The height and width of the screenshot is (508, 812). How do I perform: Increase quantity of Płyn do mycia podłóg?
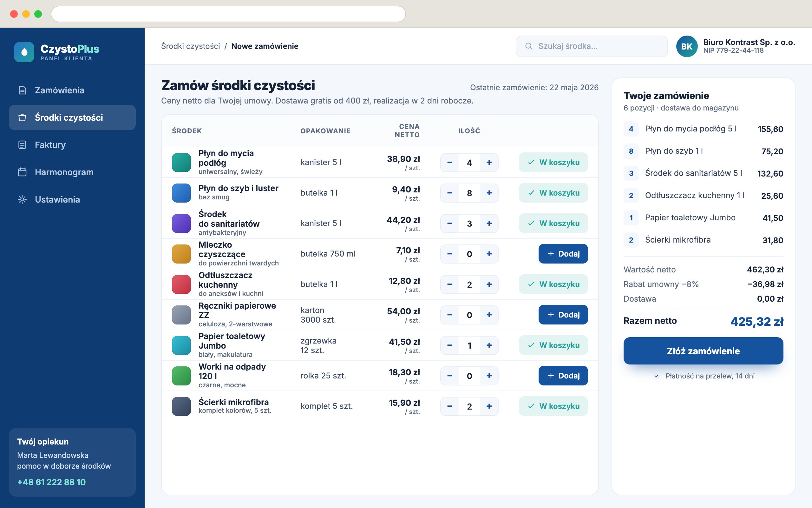pyautogui.click(x=489, y=163)
